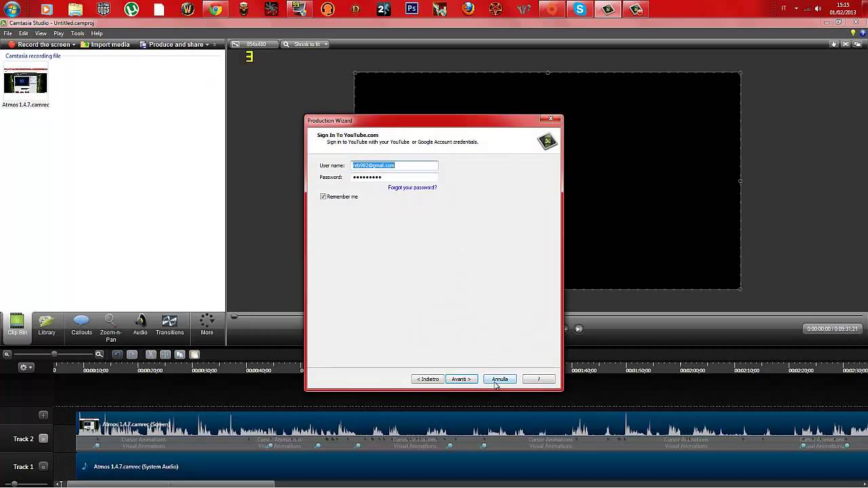Open the Library panel

click(x=47, y=325)
